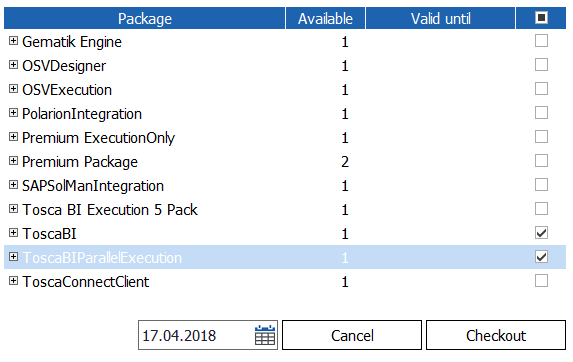Sort by the Available column header

pos(325,18)
